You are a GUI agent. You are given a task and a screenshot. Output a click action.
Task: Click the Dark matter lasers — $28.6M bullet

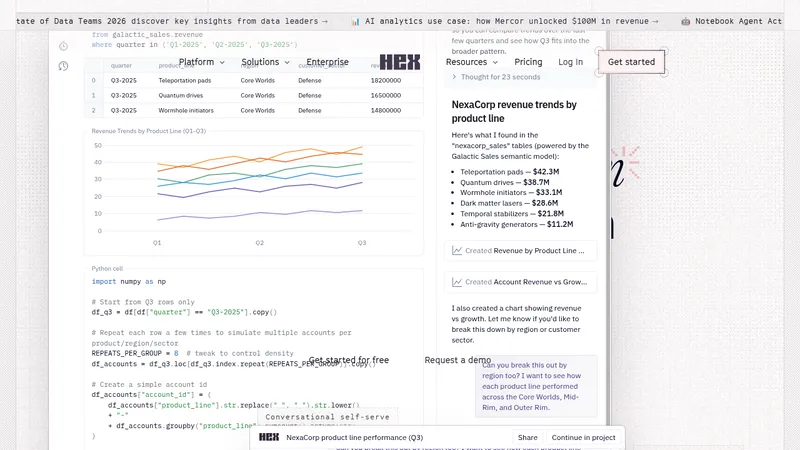coord(509,203)
